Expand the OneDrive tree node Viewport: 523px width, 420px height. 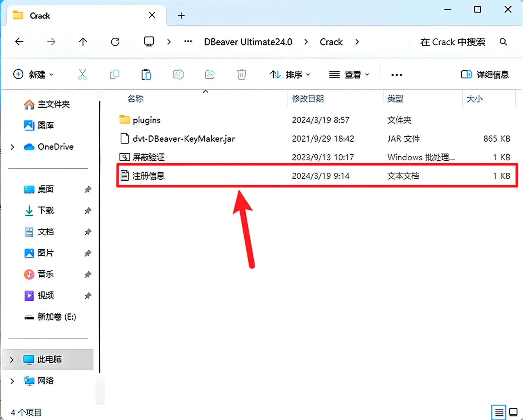[x=12, y=147]
